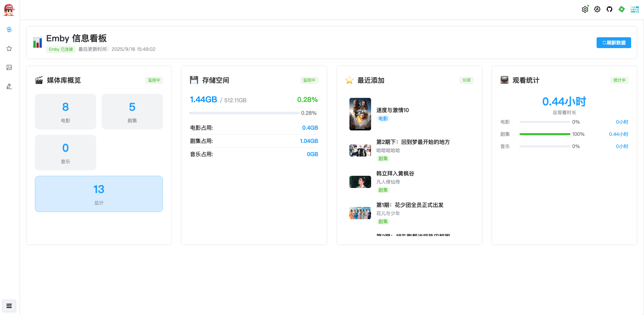The width and height of the screenshot is (644, 315).
Task: Click the 统计中 badge in 观看统计
Action: pyautogui.click(x=620, y=80)
